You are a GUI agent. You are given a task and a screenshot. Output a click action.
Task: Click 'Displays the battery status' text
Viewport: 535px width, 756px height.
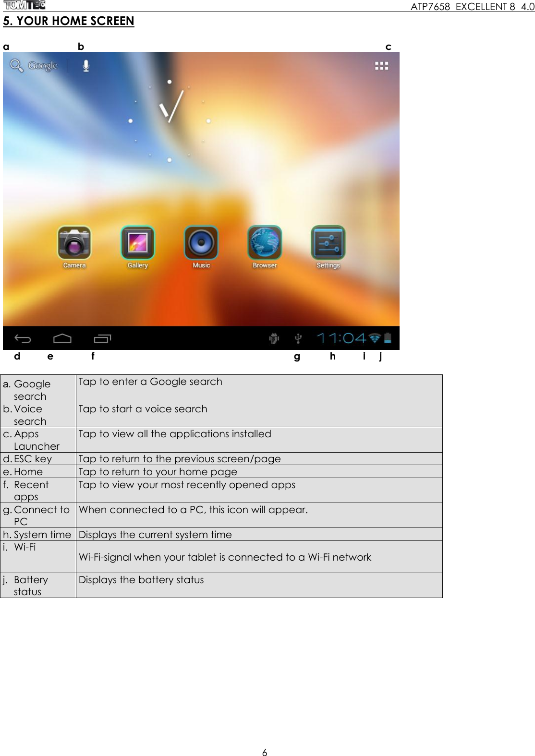141,580
